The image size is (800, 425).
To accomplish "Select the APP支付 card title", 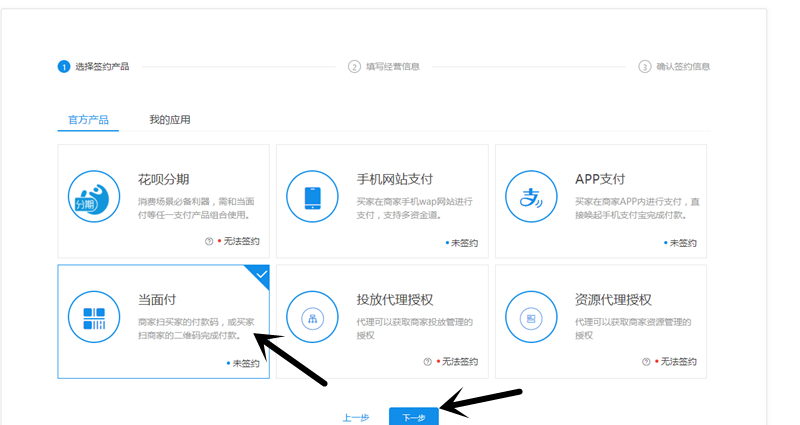I will pyautogui.click(x=600, y=179).
